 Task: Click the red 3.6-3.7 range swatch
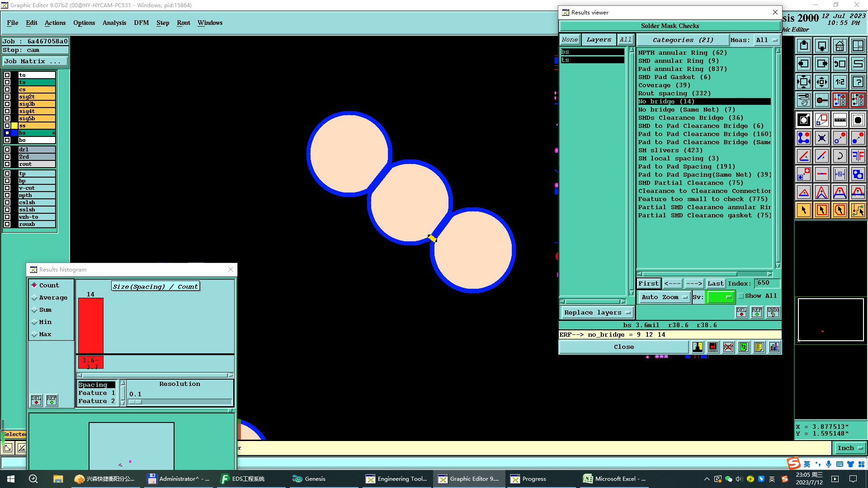point(91,362)
